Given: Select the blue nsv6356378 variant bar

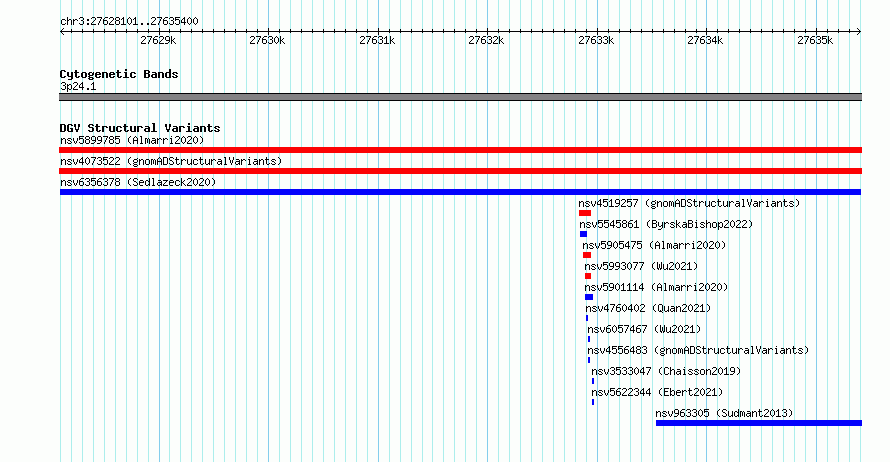Looking at the screenshot, I should [460, 192].
